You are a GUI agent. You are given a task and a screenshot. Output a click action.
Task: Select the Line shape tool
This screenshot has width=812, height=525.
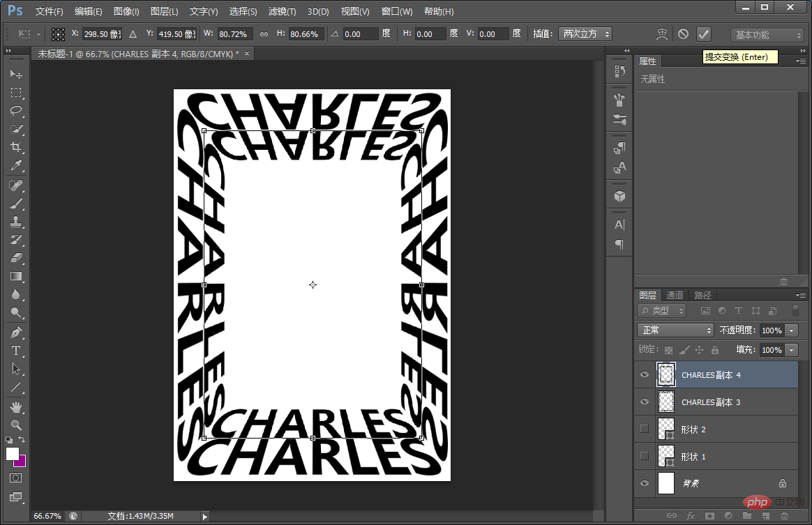[16, 387]
